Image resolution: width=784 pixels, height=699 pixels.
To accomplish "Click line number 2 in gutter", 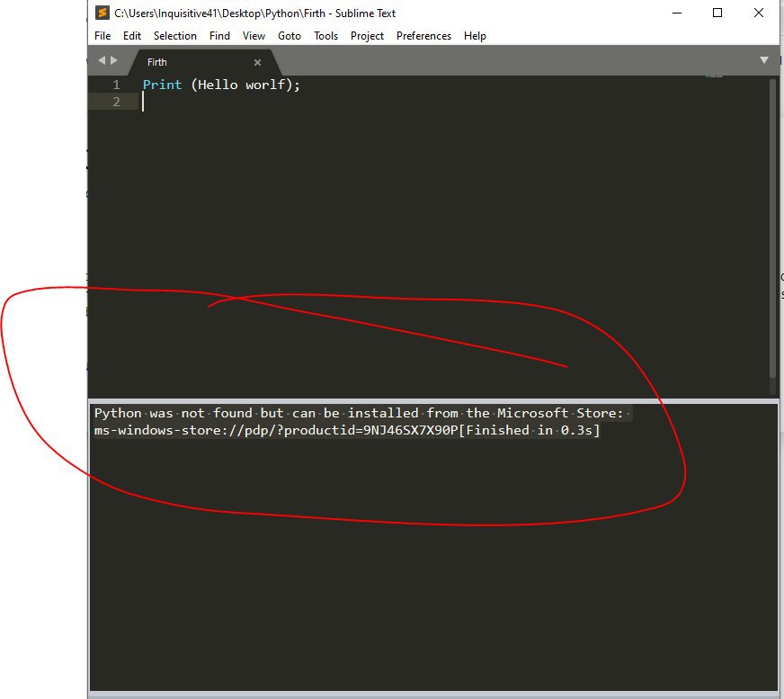I will (116, 102).
